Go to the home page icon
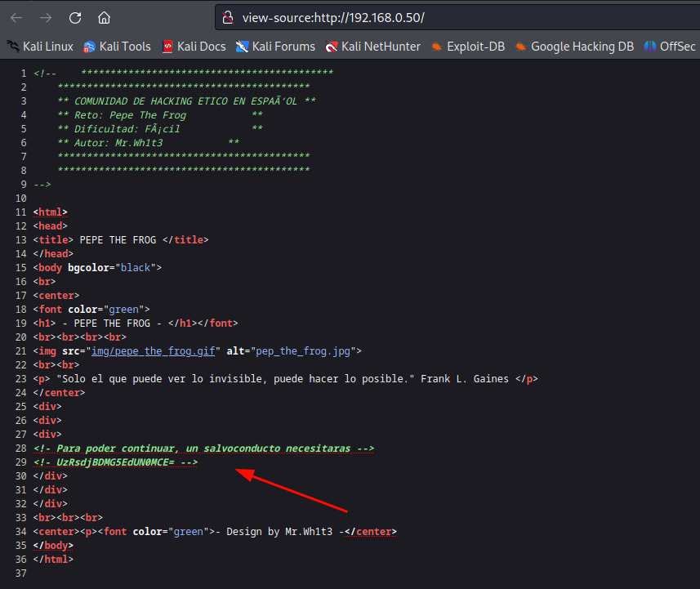700x589 pixels. pyautogui.click(x=104, y=18)
